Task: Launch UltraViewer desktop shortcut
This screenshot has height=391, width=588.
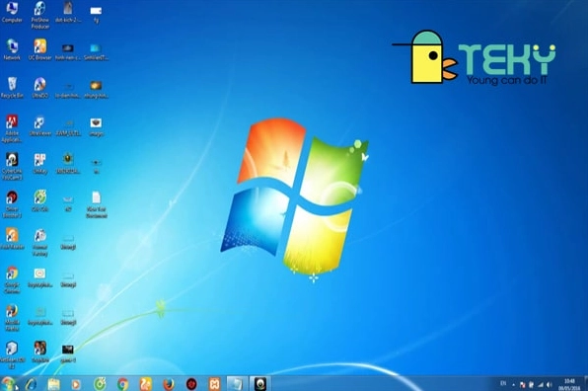Action: click(x=40, y=125)
